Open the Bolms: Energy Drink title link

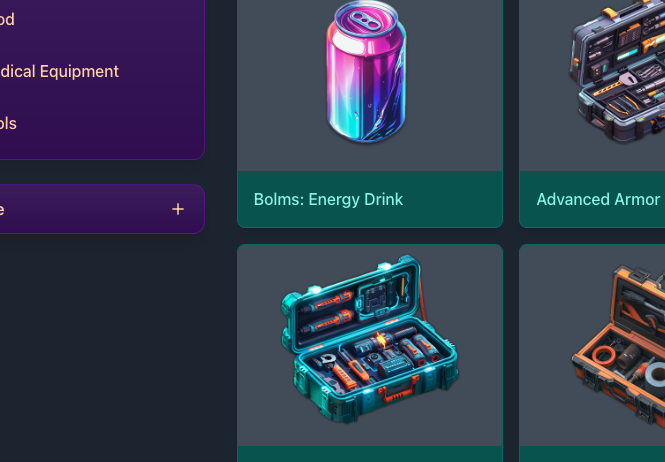click(x=328, y=199)
